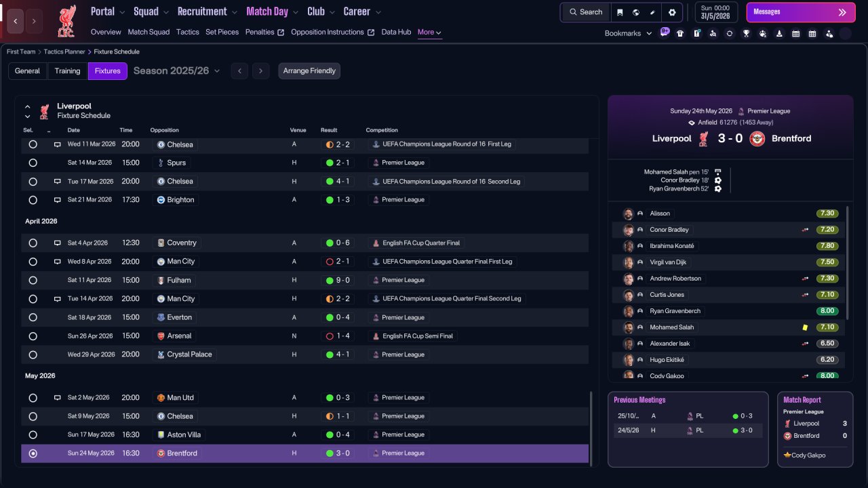The image size is (868, 488).
Task: Click substitution arrow icon beside Conor Bradley
Action: 805,230
